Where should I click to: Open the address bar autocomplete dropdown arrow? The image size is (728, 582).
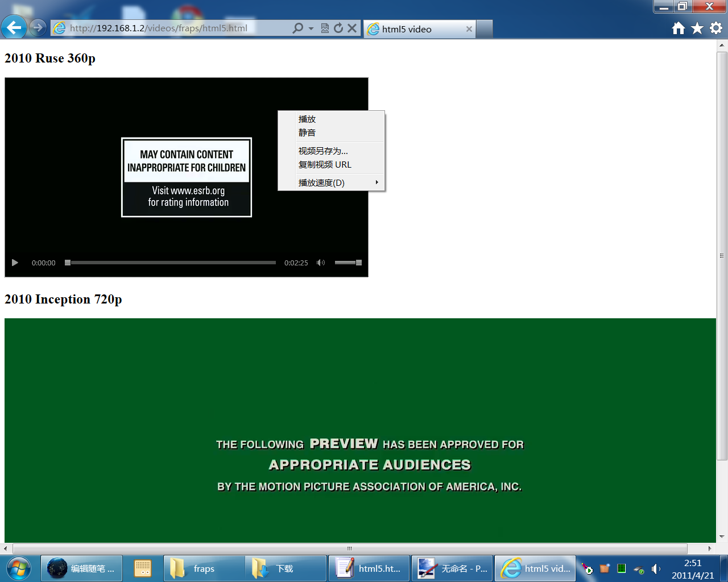tap(311, 28)
